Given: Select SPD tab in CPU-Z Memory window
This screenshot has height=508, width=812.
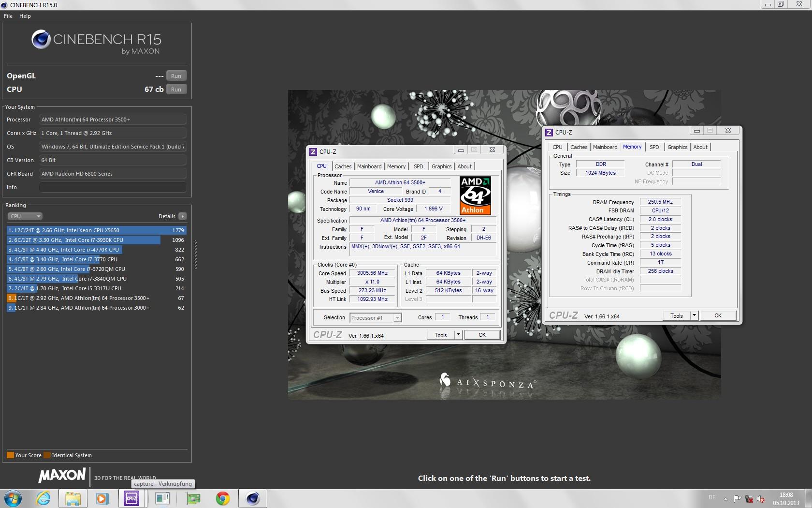Looking at the screenshot, I should click(x=654, y=147).
